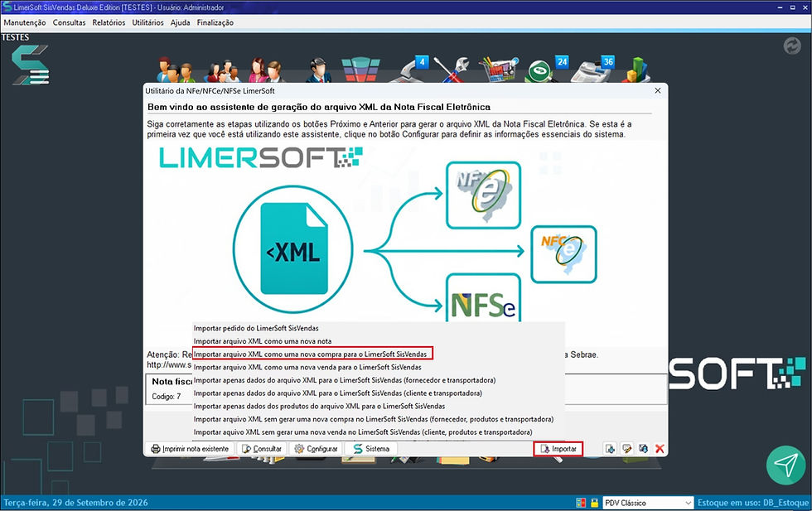Click the Configurar button
812x511 pixels.
pyautogui.click(x=316, y=449)
